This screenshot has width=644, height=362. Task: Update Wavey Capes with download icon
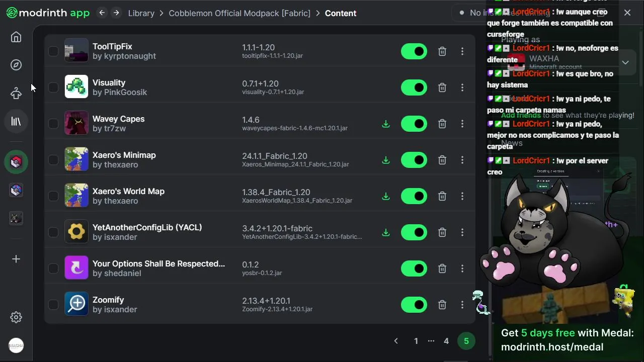[386, 124]
